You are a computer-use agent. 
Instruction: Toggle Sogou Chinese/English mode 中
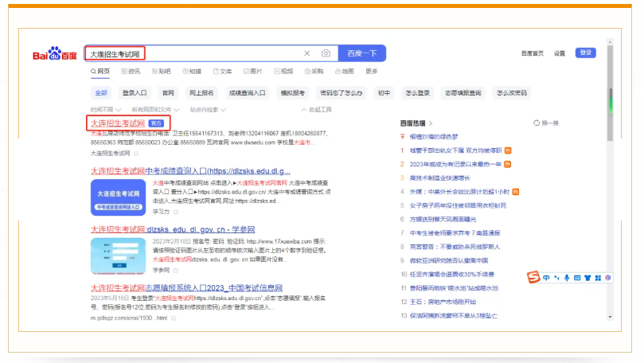click(x=547, y=277)
